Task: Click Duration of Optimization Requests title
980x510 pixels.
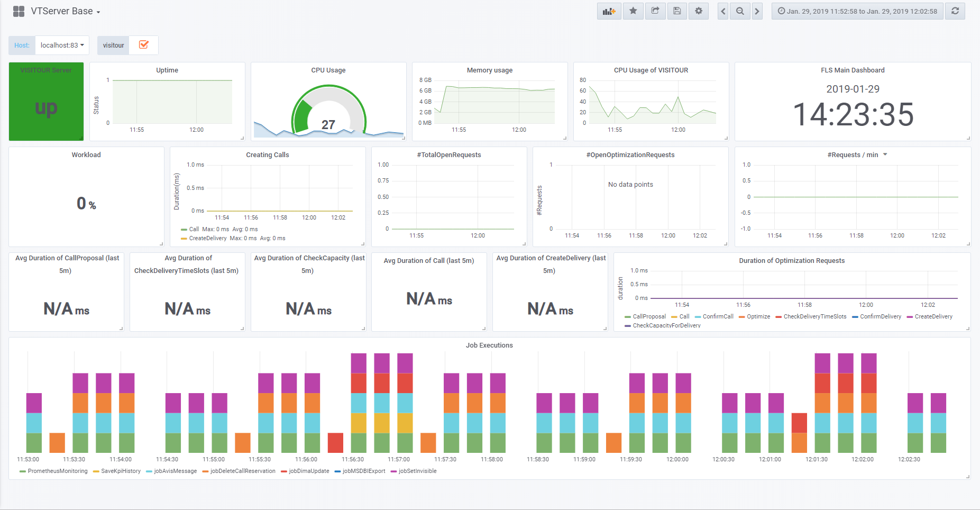Action: [x=792, y=261]
